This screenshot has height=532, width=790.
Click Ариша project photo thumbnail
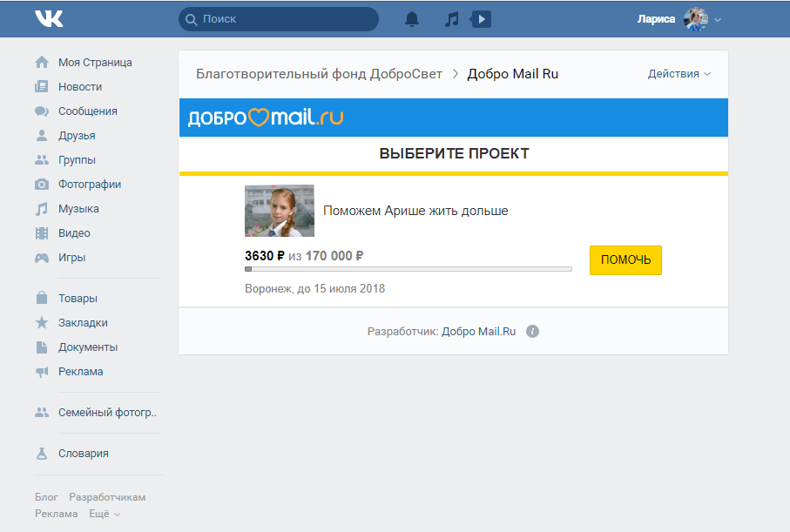point(280,211)
